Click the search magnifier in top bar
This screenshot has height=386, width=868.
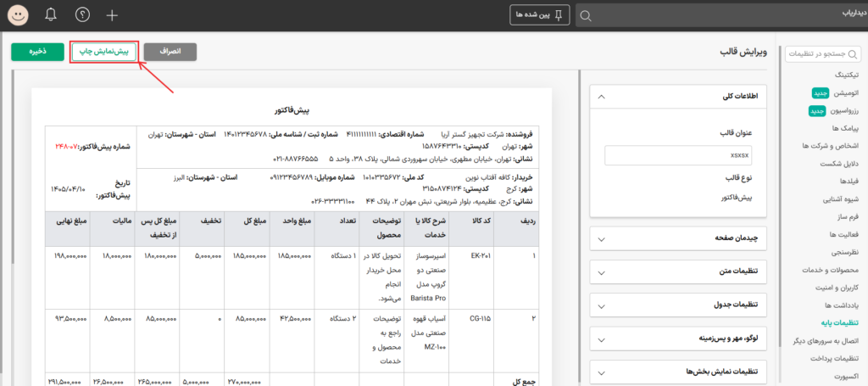pyautogui.click(x=586, y=16)
